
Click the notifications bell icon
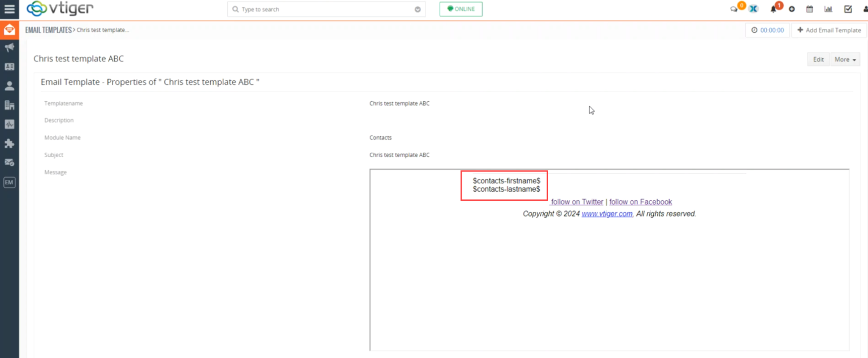click(x=773, y=9)
